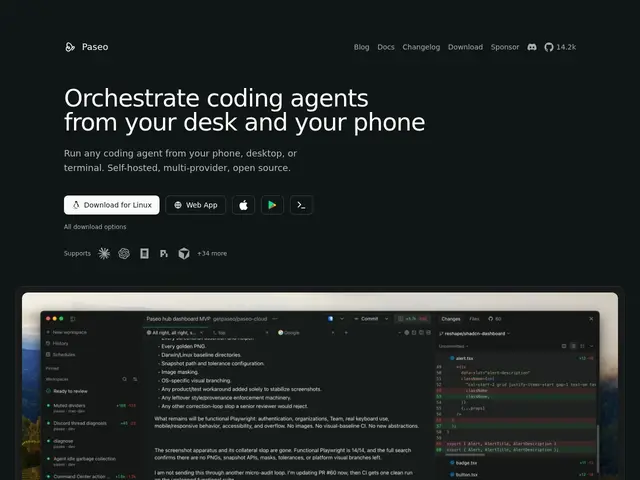
Task: Toggle the diff stats +/- button in preview
Action: [413, 319]
